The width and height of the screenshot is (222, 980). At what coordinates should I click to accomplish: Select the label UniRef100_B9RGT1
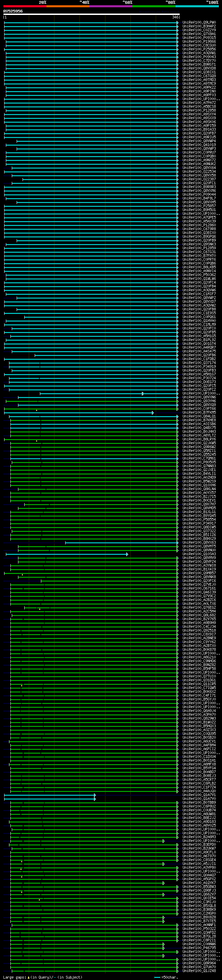click(199, 64)
